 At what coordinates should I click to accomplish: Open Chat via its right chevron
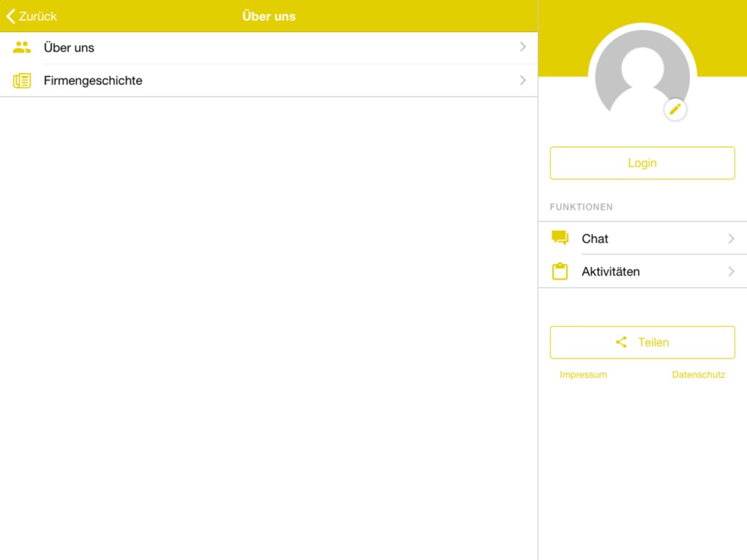tap(731, 239)
